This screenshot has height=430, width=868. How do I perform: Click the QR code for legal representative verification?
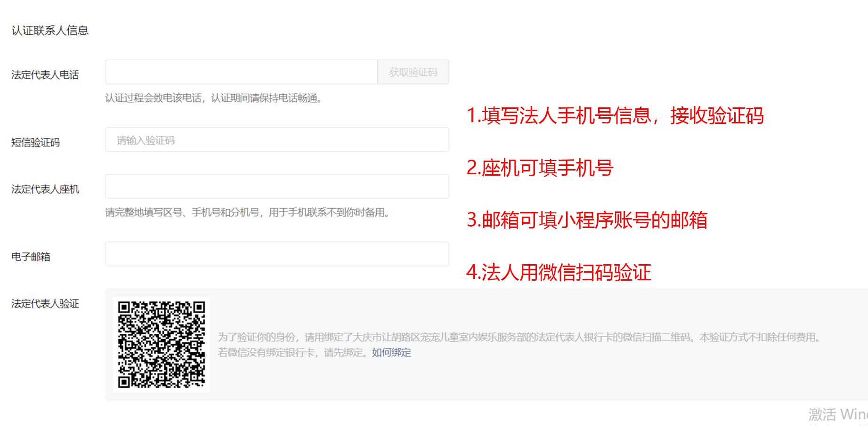[x=162, y=345]
